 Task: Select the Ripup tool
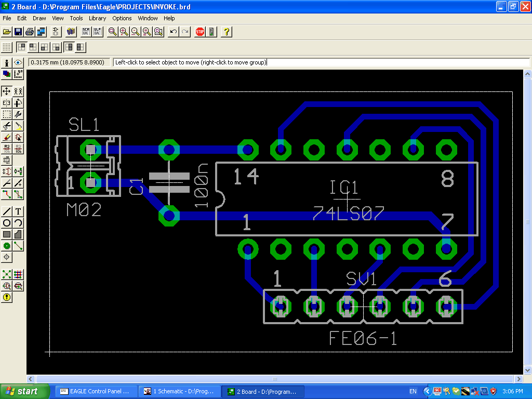(x=18, y=195)
